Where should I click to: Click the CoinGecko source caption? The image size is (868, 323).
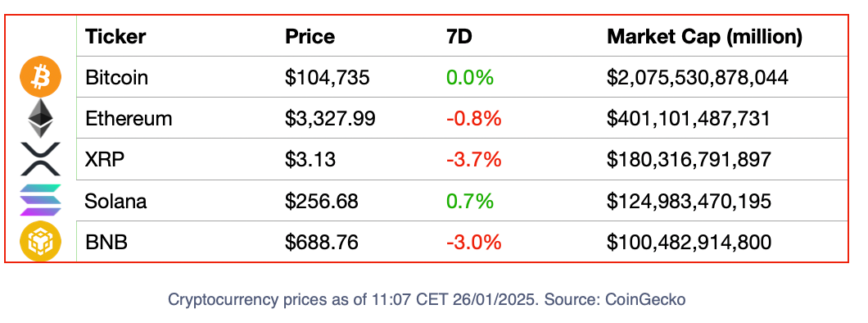(x=427, y=300)
